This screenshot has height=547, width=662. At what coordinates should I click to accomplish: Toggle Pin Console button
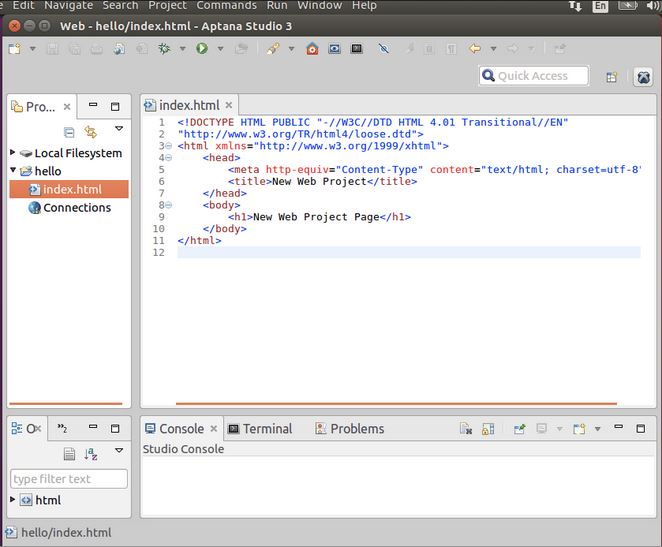tap(519, 429)
